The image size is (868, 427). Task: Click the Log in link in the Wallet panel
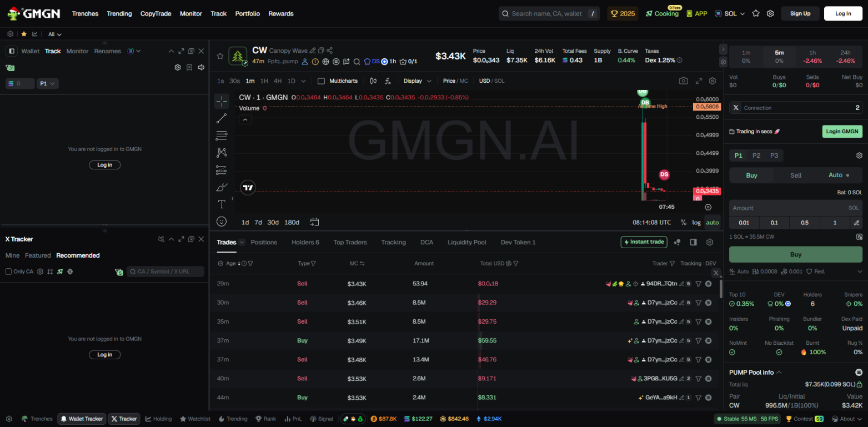(x=104, y=164)
